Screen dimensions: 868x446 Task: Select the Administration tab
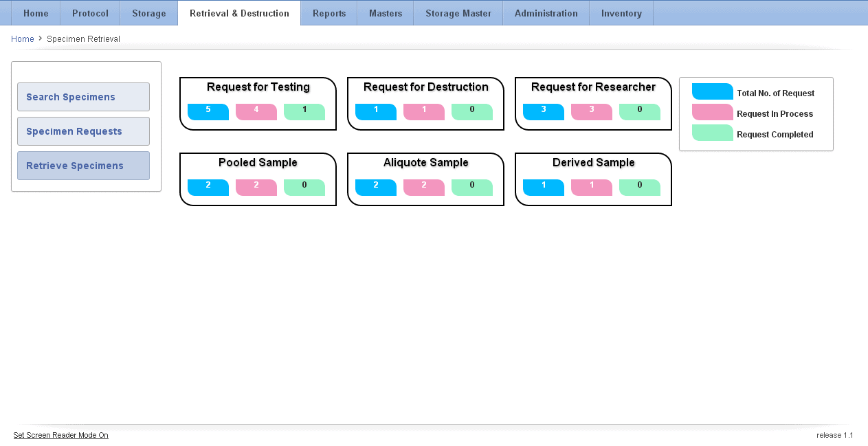point(546,13)
